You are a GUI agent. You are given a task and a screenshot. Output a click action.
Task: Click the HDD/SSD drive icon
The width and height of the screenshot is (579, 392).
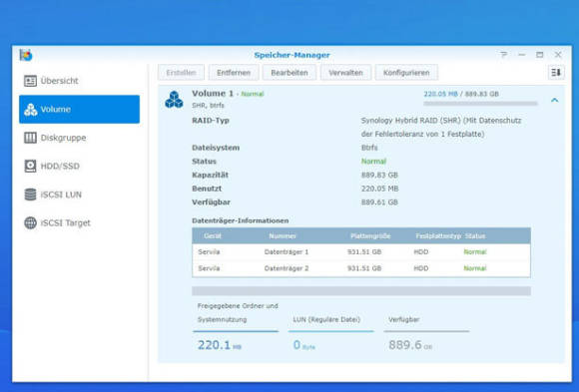point(30,167)
